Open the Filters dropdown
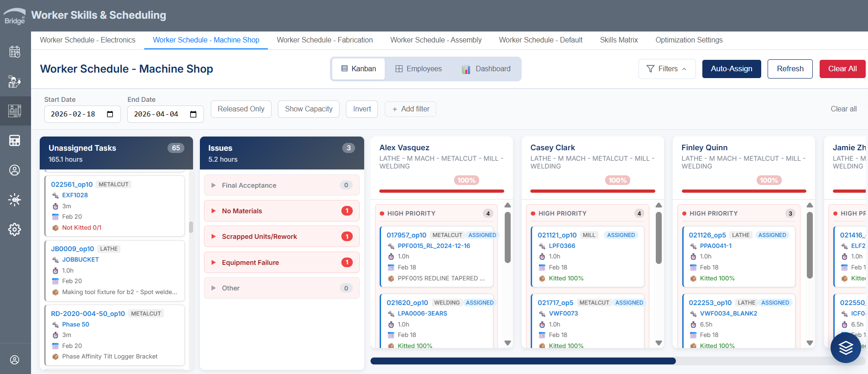Viewport: 868px width, 374px height. (x=667, y=69)
